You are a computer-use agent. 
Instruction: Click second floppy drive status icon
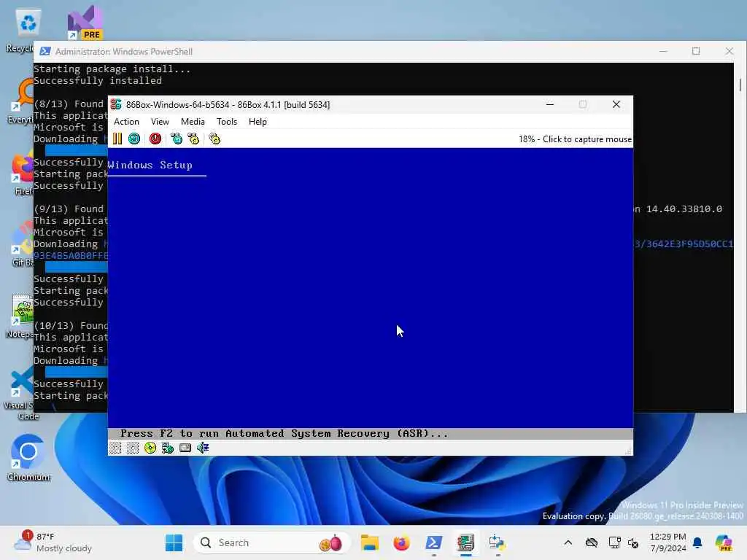click(133, 448)
